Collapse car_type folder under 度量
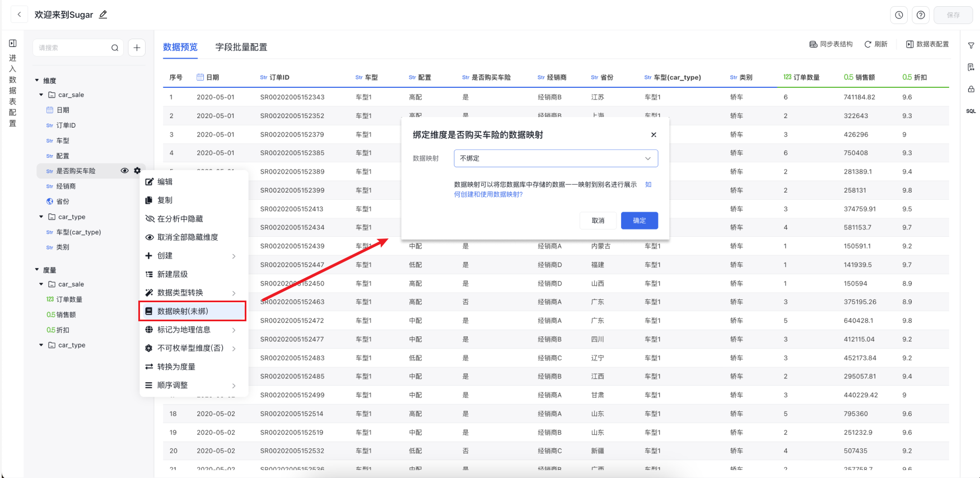Screen dimensions: 980x478 (x=41, y=345)
